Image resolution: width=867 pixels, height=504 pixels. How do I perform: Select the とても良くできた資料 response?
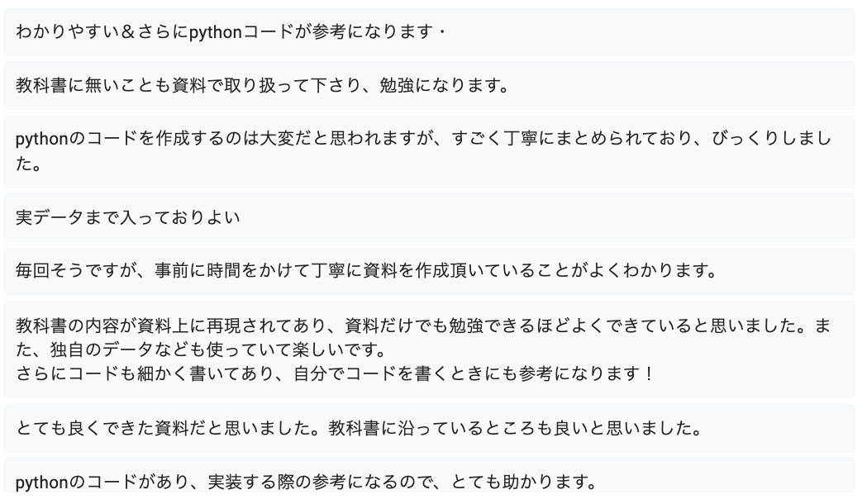click(x=429, y=428)
